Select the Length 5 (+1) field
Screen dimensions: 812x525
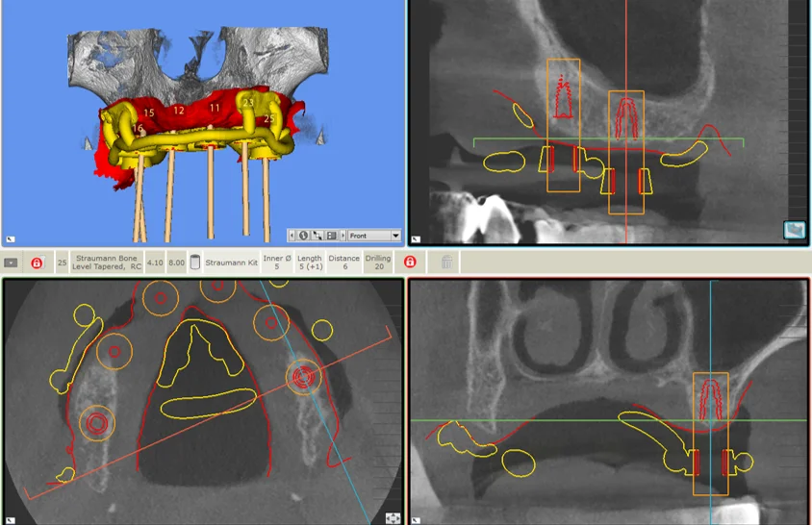[310, 262]
